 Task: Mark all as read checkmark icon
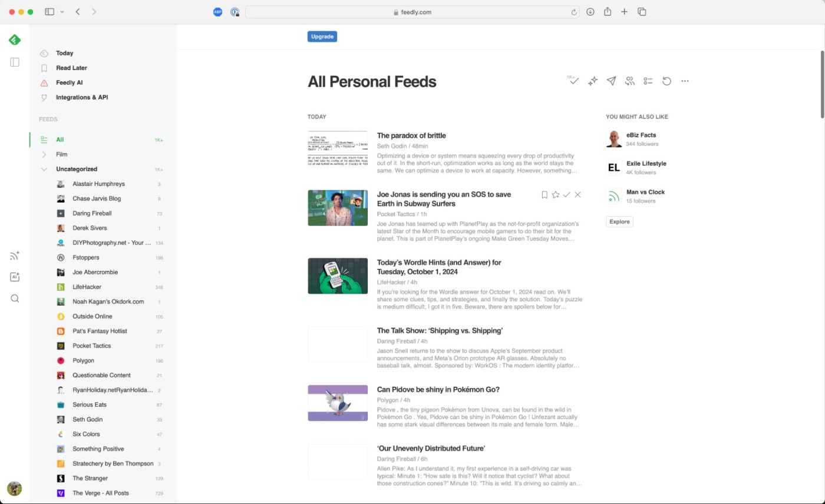coord(573,81)
